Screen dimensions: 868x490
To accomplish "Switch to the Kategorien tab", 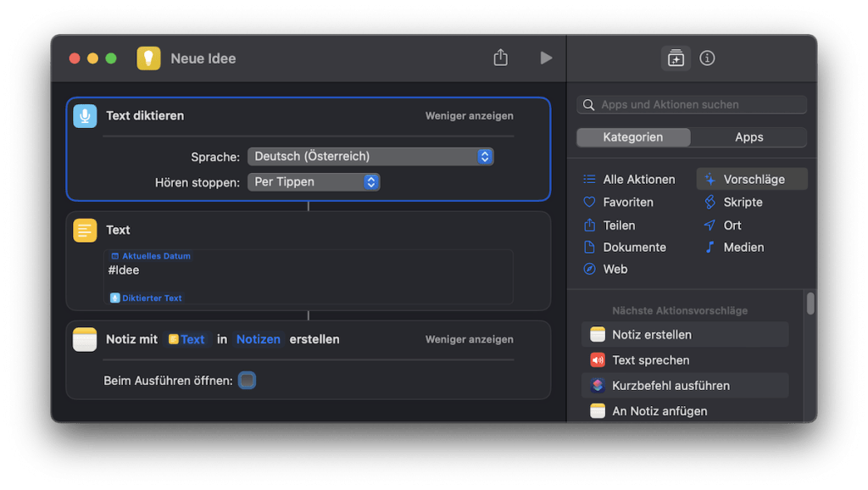I will (x=633, y=137).
